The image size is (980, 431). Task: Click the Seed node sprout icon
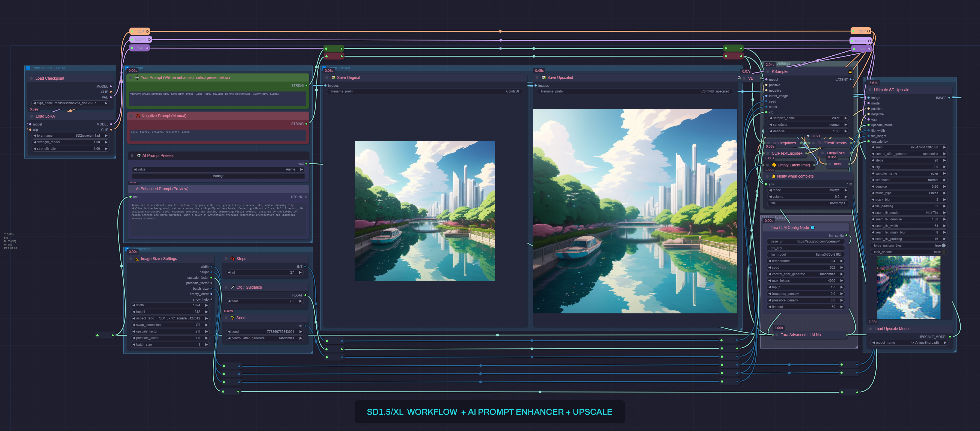coord(233,318)
